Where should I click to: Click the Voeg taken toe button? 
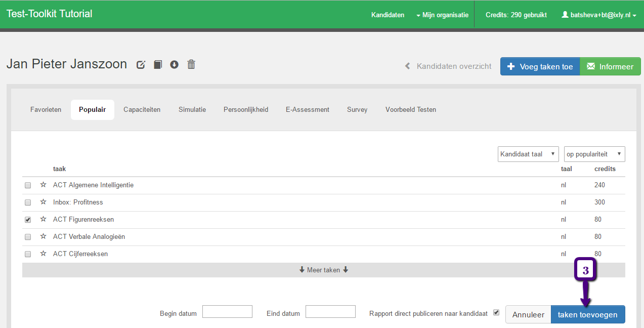click(x=540, y=66)
